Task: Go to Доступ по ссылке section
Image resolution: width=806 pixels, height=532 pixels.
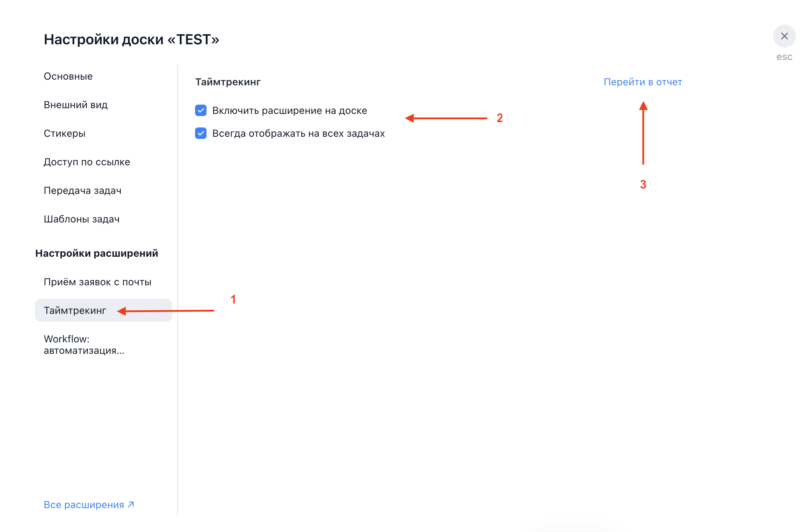Action: coord(87,162)
